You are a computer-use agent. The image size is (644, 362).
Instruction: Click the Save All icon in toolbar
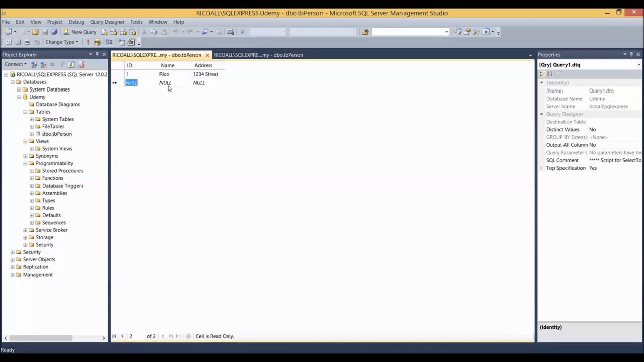(x=54, y=32)
